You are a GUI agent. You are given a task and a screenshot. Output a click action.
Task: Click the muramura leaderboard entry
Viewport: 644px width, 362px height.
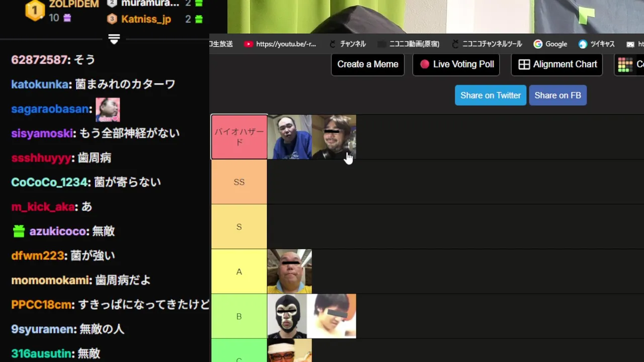[150, 4]
